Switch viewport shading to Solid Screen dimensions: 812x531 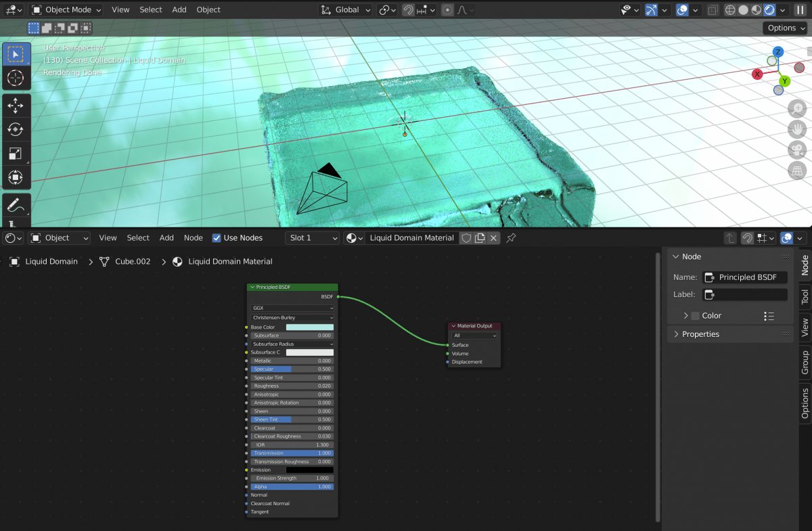click(x=743, y=10)
